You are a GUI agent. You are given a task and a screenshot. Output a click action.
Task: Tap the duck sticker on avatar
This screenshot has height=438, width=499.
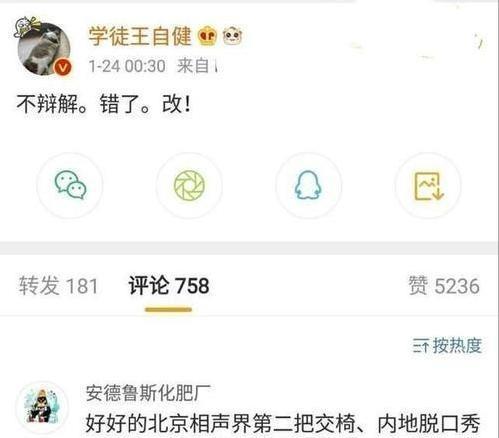click(25, 27)
